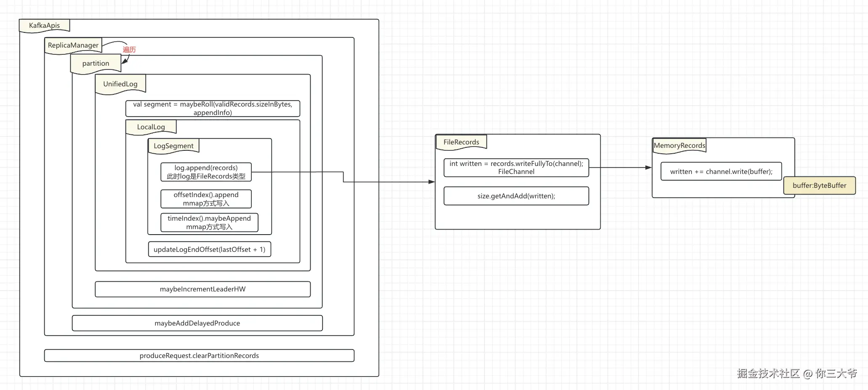Select the curved arrow near ReplicaManager
Image resolution: width=868 pixels, height=390 pixels.
click(x=117, y=43)
